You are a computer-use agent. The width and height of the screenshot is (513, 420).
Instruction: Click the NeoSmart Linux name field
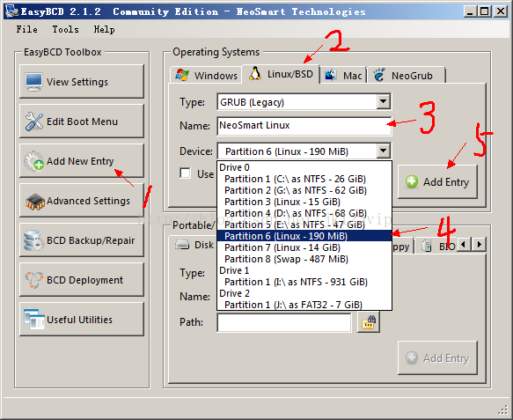[x=304, y=126]
